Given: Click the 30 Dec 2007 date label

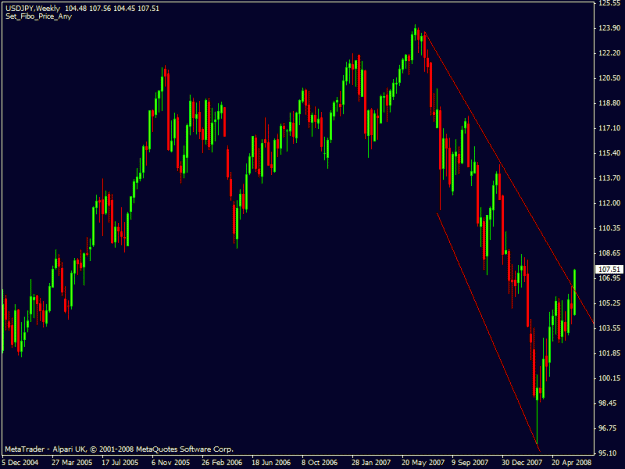Looking at the screenshot, I should click(522, 463).
